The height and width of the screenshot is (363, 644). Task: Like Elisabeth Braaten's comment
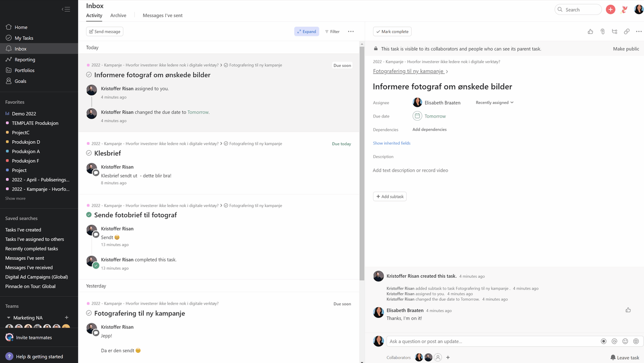(x=628, y=310)
